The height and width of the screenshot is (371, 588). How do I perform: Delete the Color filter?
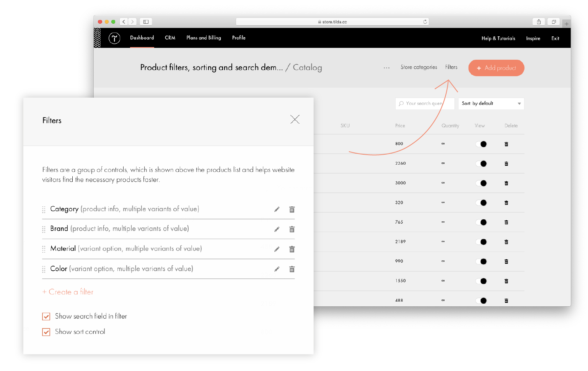click(292, 269)
